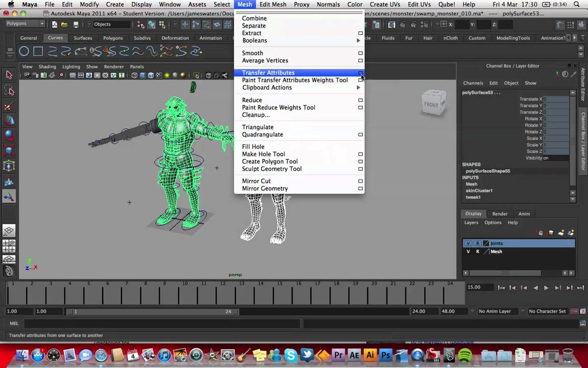Open the Reduce option box
The height and width of the screenshot is (368, 588).
click(x=360, y=100)
